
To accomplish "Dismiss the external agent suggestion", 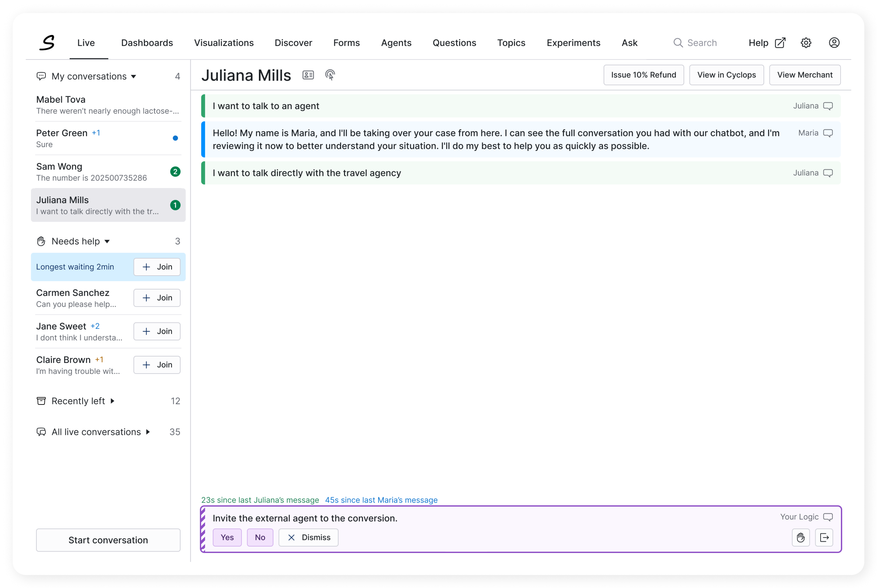I will coord(308,537).
